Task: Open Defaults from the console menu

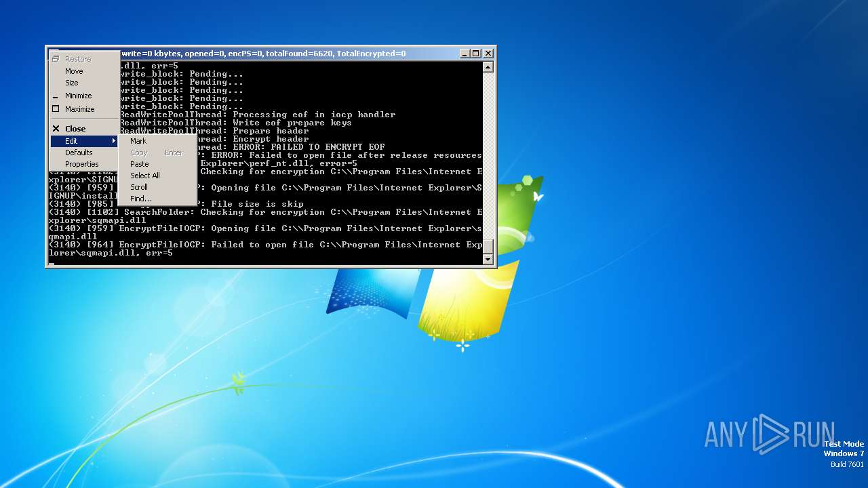Action: pyautogui.click(x=84, y=152)
